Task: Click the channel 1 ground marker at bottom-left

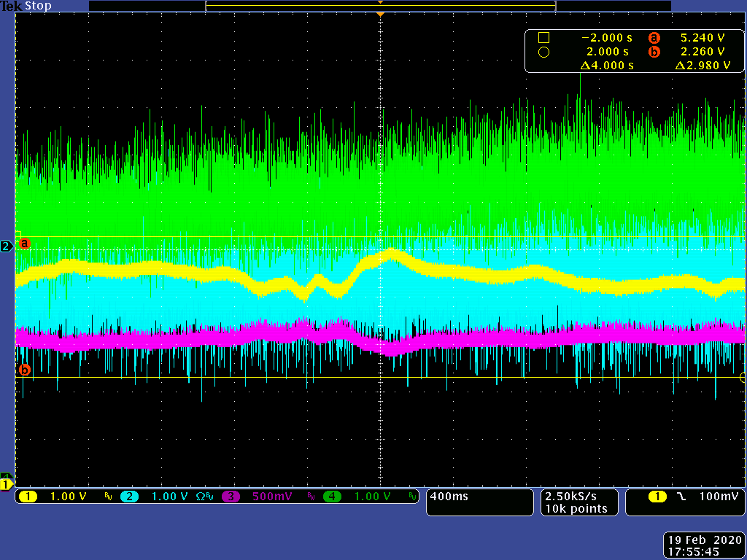Action: tap(7, 484)
